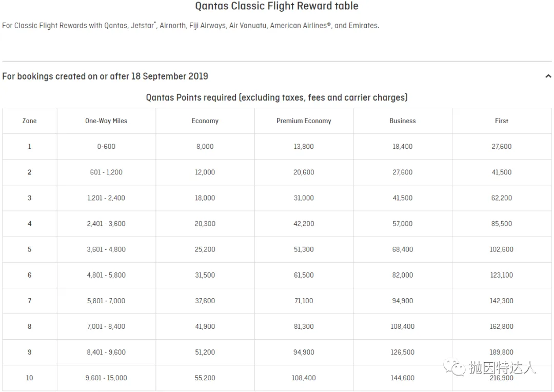Image resolution: width=554 pixels, height=392 pixels.
Task: Select the 'For bookings created on or after 18 September 2019' heading
Action: pos(105,76)
